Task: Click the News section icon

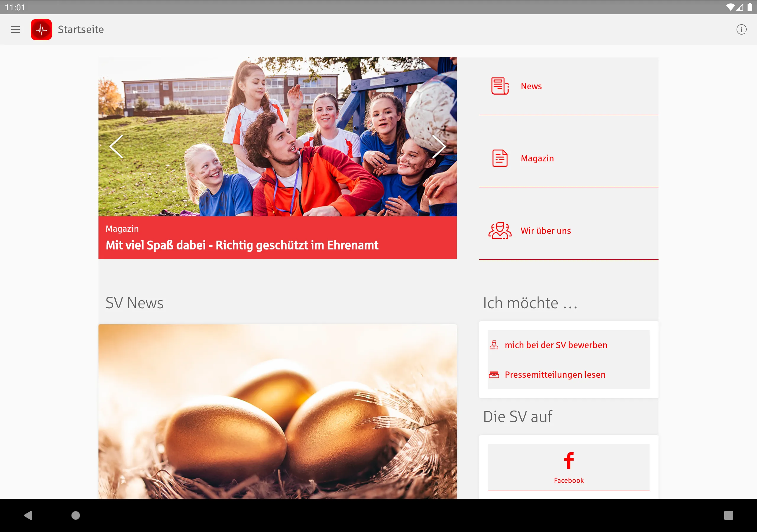Action: [499, 86]
